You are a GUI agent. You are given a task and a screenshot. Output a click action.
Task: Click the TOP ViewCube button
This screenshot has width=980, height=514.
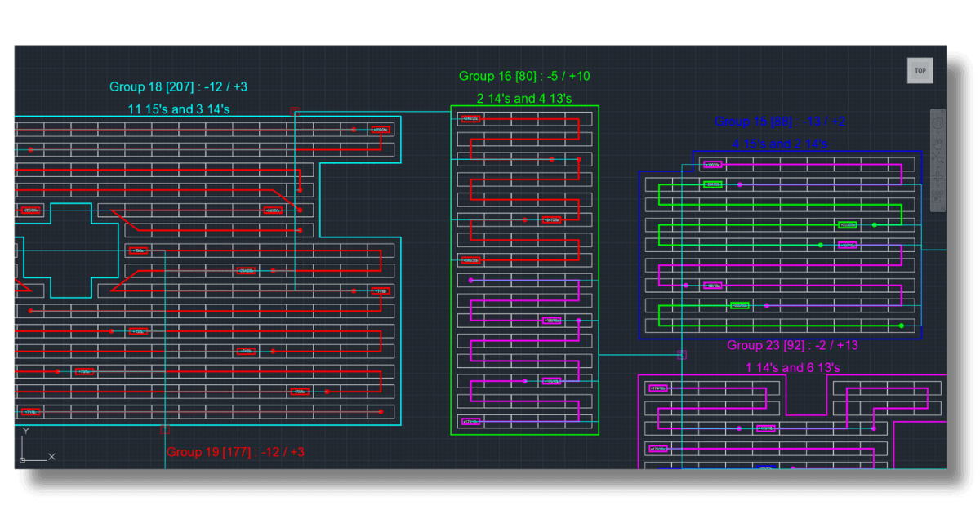tap(920, 70)
